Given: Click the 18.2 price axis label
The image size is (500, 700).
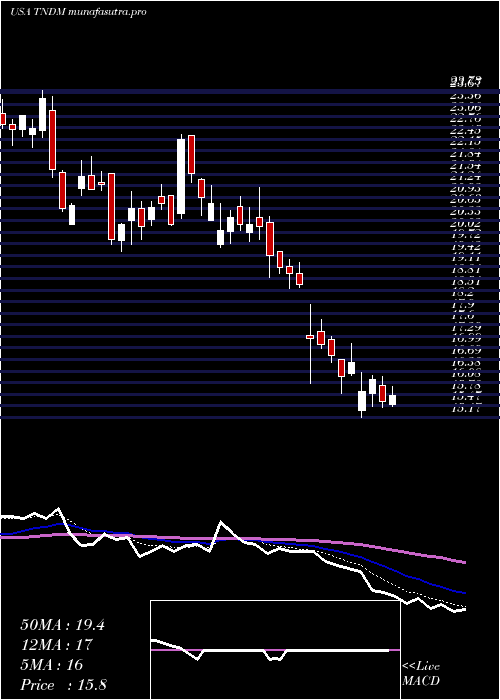Looking at the screenshot, I should click(462, 293).
